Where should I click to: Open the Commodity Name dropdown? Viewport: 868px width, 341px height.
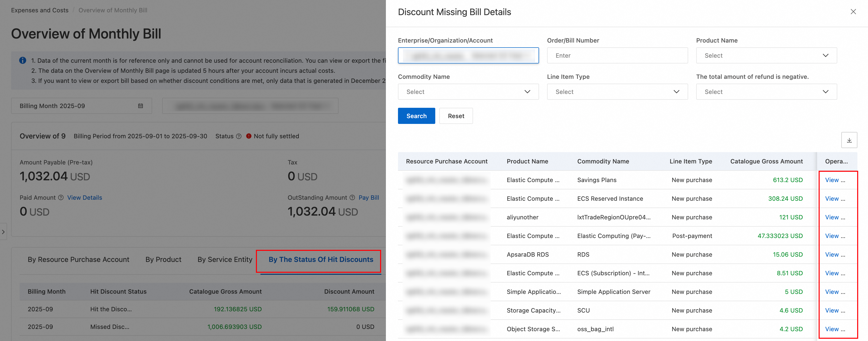[468, 92]
